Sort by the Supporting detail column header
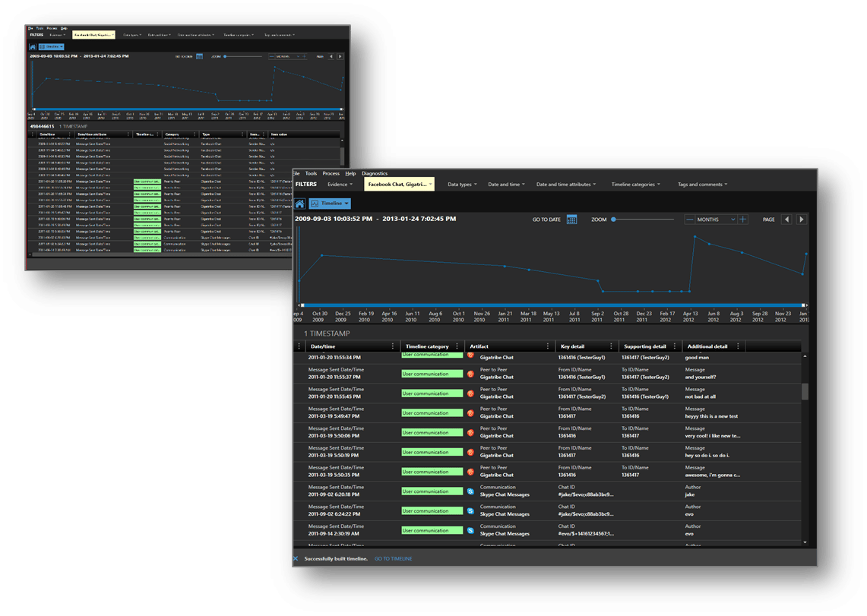This screenshot has width=867, height=616. pos(644,346)
